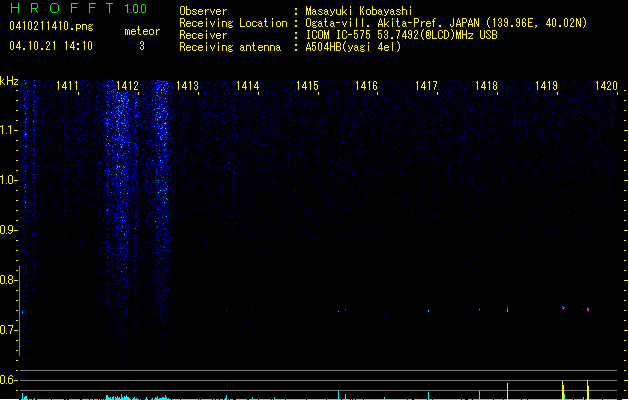Click the HROFFT 1.0.0 title text
Image resolution: width=629 pixels, height=400 pixels.
point(78,8)
